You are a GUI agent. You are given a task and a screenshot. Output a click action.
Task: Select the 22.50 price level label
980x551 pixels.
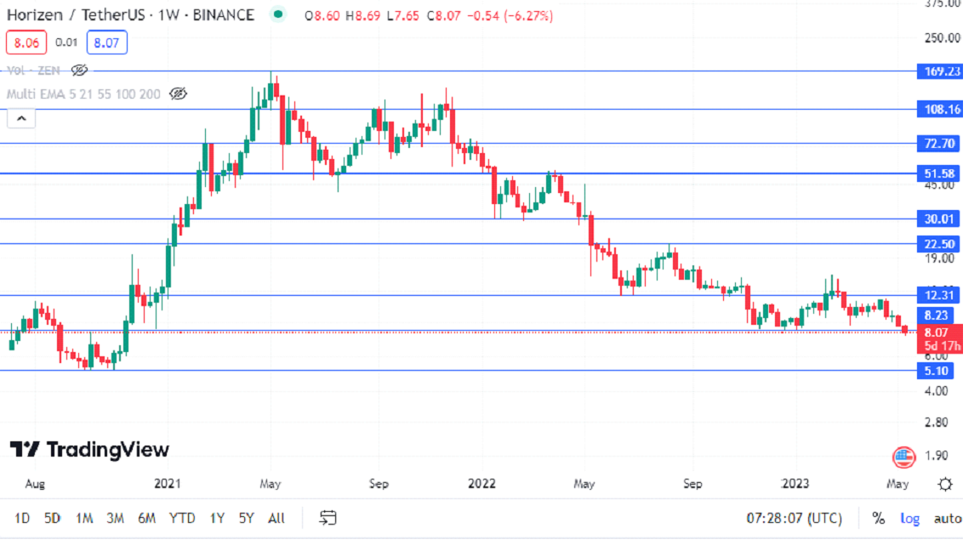coord(938,244)
